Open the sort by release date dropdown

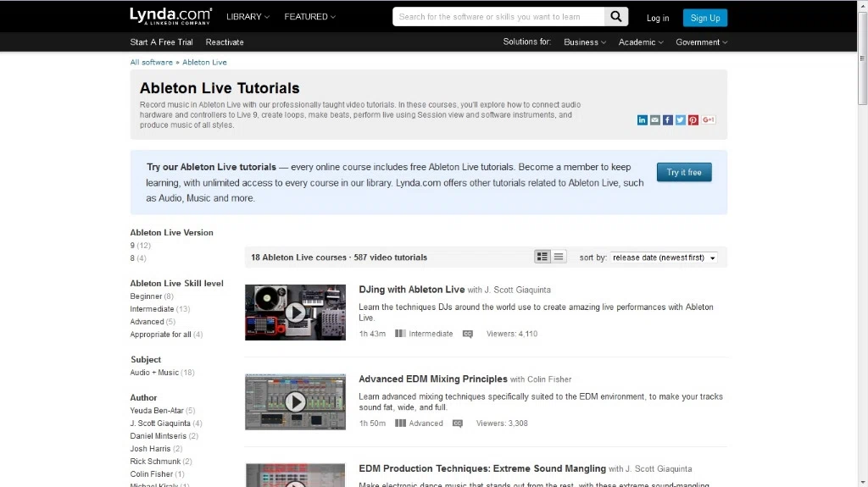[664, 257]
